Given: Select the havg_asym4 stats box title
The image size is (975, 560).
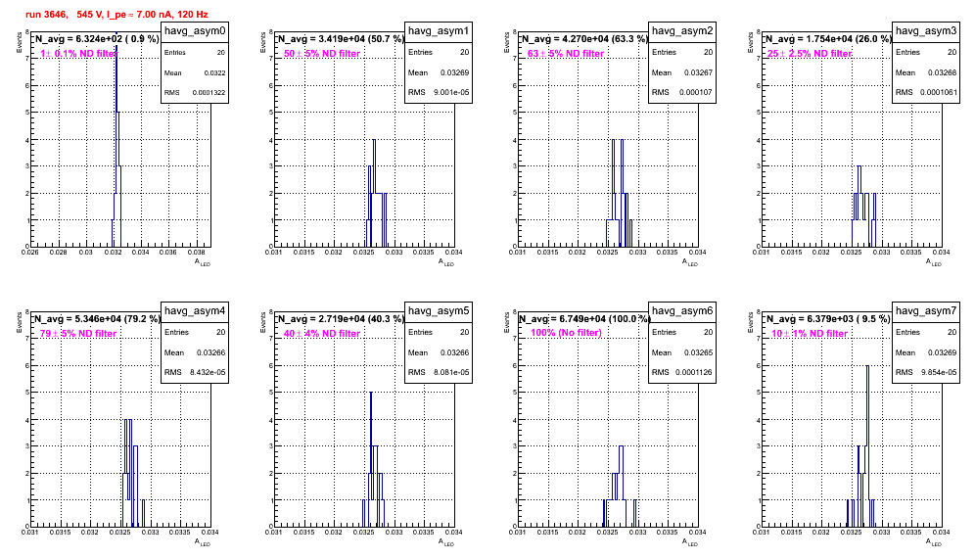Looking at the screenshot, I should coord(195,310).
